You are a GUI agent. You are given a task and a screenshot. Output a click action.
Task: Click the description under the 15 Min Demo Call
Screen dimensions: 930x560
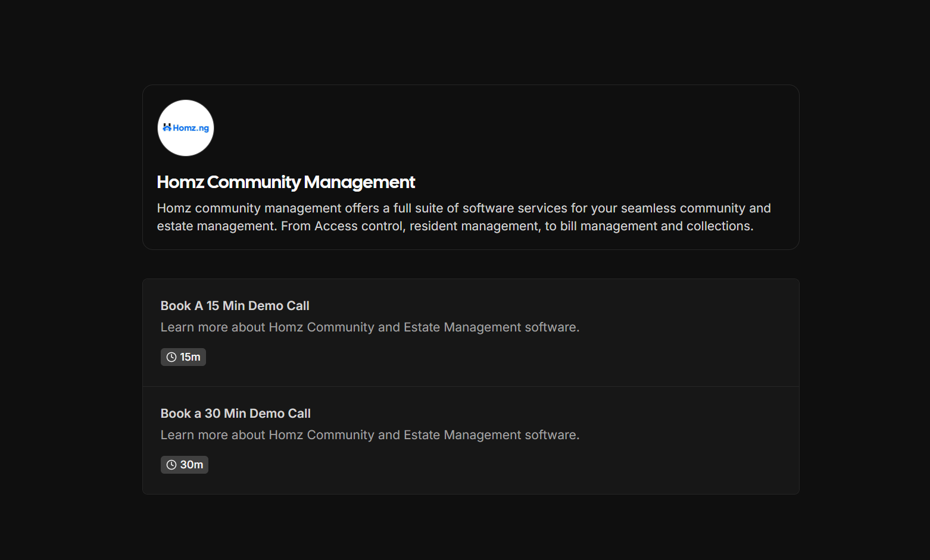[369, 327]
